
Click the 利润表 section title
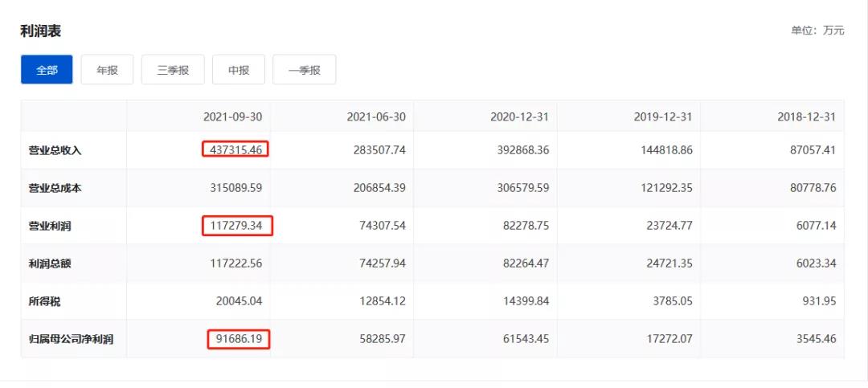click(40, 31)
